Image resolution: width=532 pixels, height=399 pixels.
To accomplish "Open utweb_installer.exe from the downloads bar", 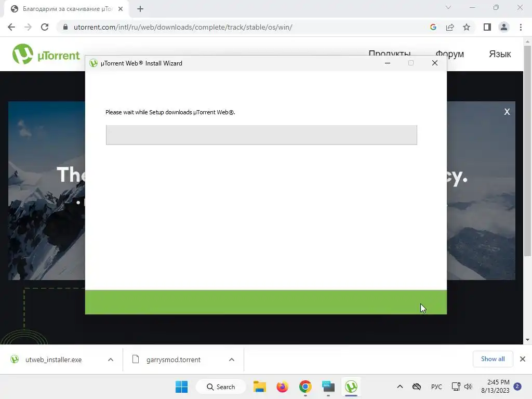I will click(54, 360).
